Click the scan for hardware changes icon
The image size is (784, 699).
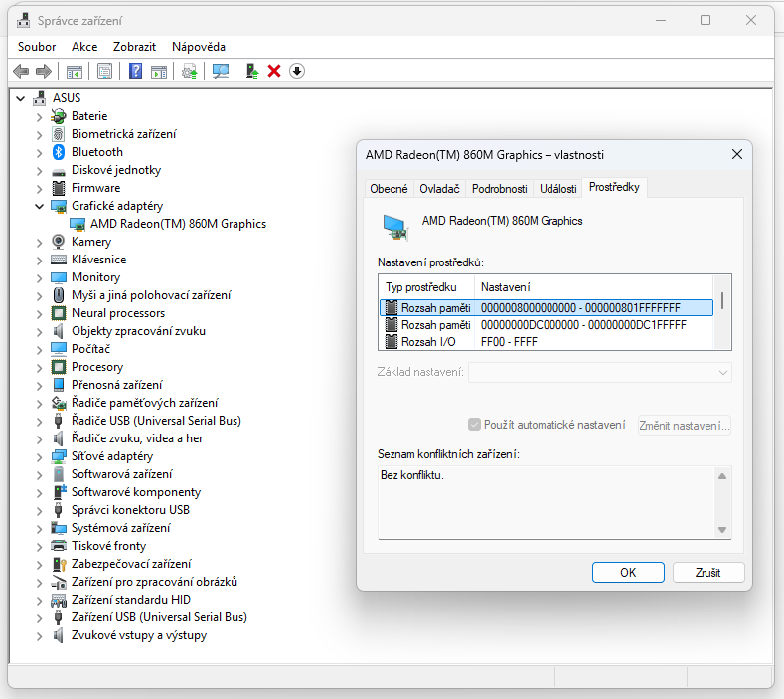click(x=221, y=71)
